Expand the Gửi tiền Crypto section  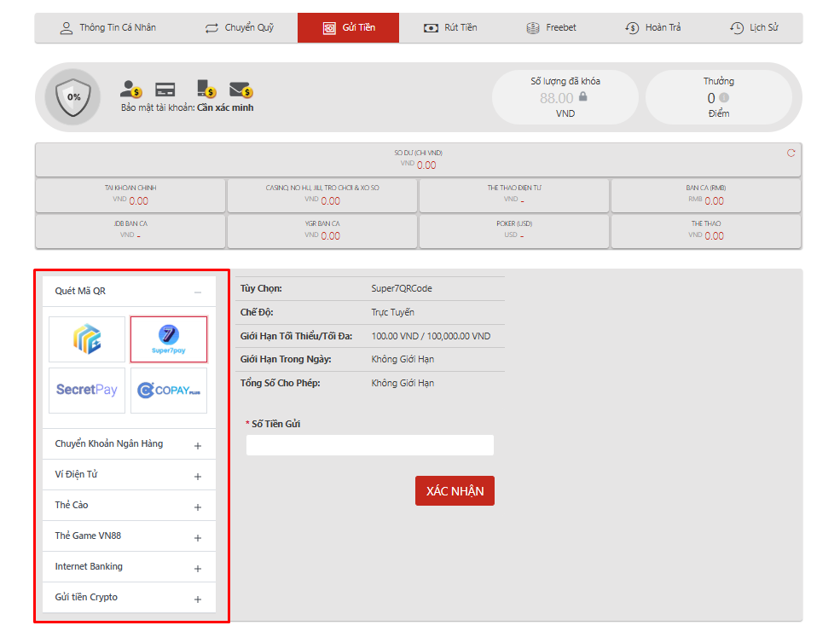(x=129, y=598)
